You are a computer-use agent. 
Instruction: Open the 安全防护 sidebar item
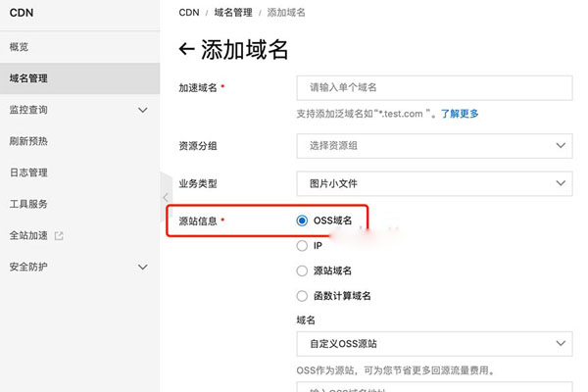pos(80,268)
